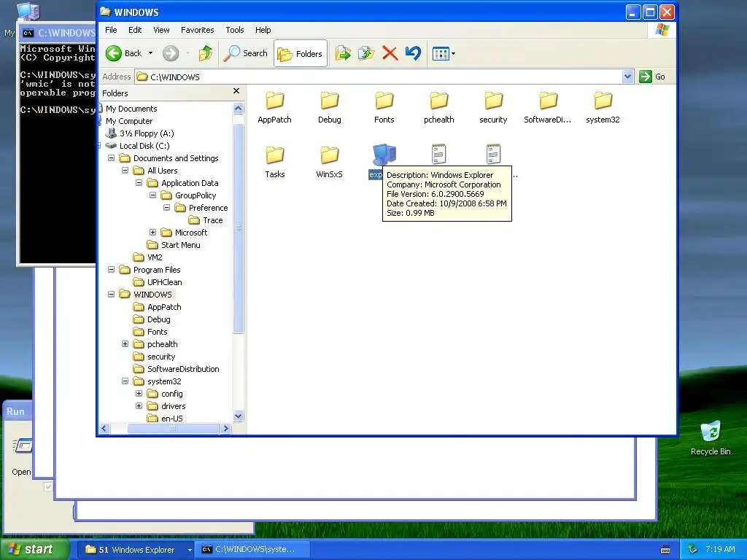Click the on-screen keyboard tray icon

(665, 550)
